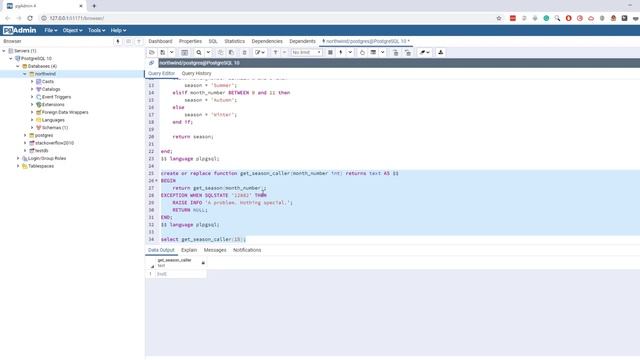Viewport: 640px width, 360px height.
Task: Expand the Extensions tree node
Action: pyautogui.click(x=32, y=104)
